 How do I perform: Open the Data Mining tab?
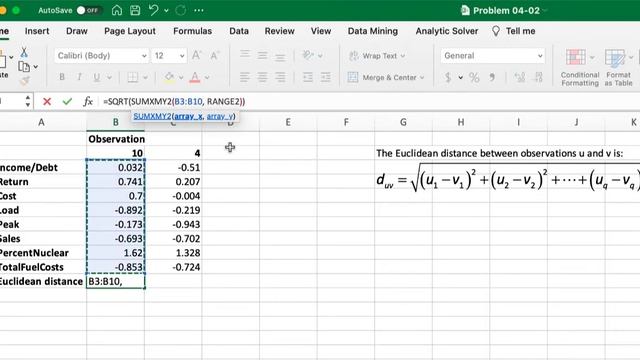(373, 31)
